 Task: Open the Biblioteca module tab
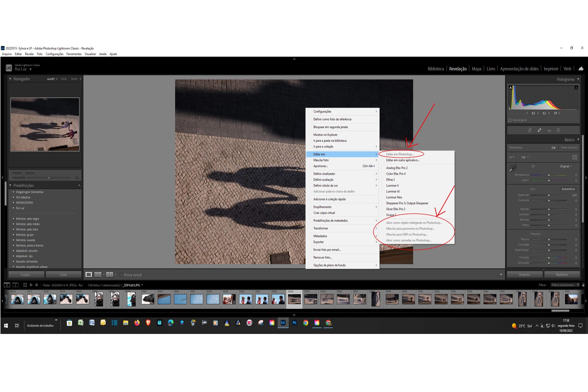click(436, 69)
